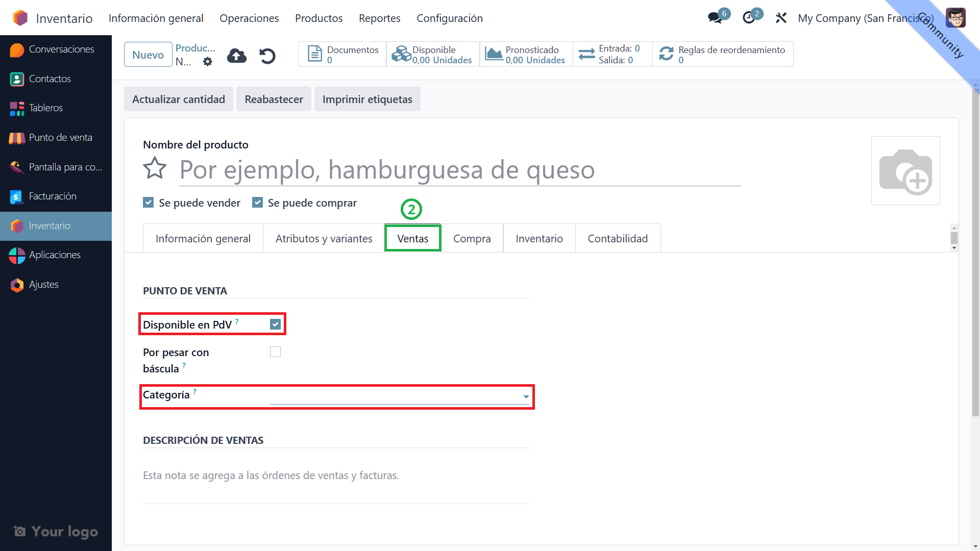Click the cloud save icon

coord(236,56)
